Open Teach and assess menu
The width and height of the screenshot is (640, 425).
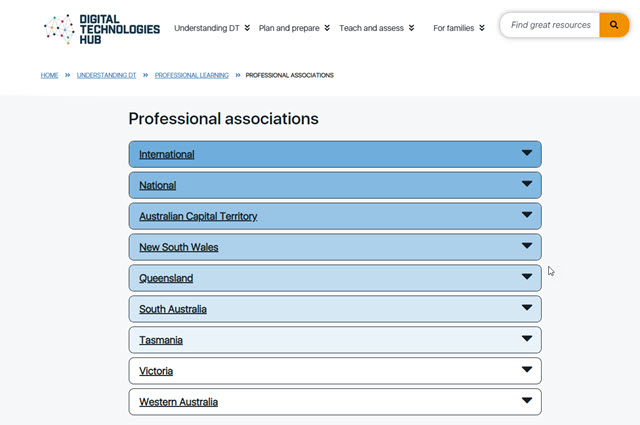click(377, 29)
